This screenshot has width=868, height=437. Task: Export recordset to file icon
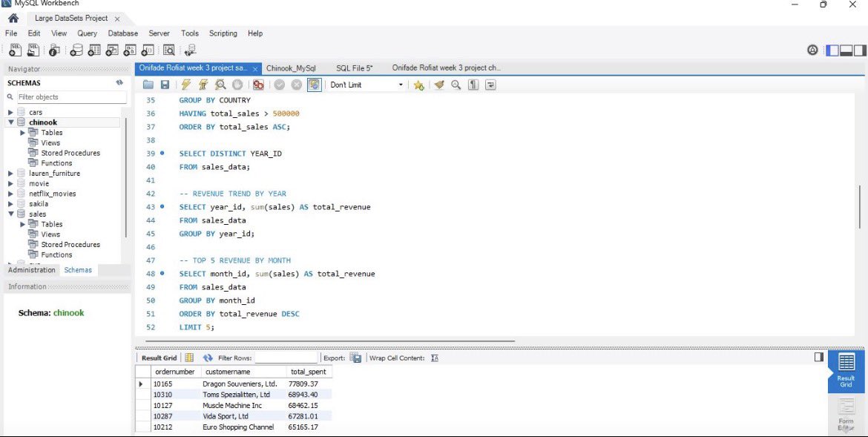pos(355,358)
